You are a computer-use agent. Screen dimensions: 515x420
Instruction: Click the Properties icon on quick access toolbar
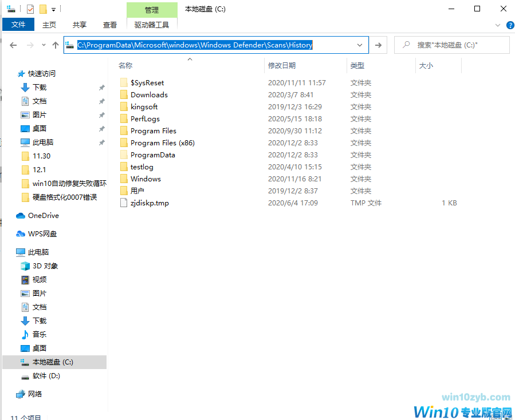[30, 9]
